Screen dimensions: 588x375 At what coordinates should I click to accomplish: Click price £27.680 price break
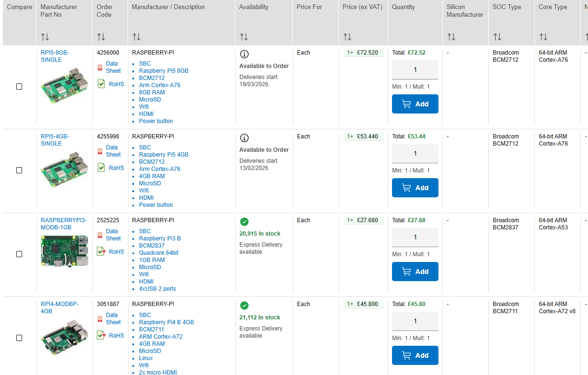pyautogui.click(x=363, y=220)
